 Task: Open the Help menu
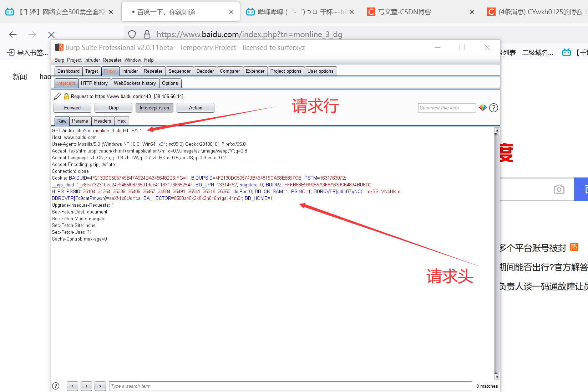[x=149, y=60]
